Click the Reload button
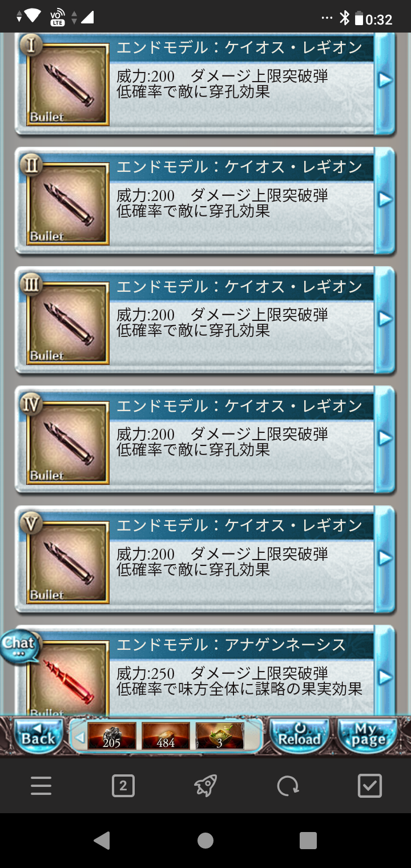 tap(299, 736)
